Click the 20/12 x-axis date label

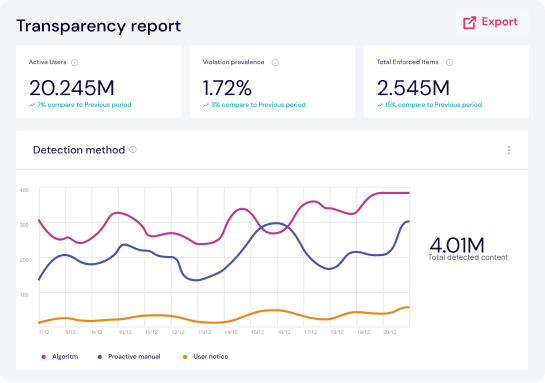[390, 332]
